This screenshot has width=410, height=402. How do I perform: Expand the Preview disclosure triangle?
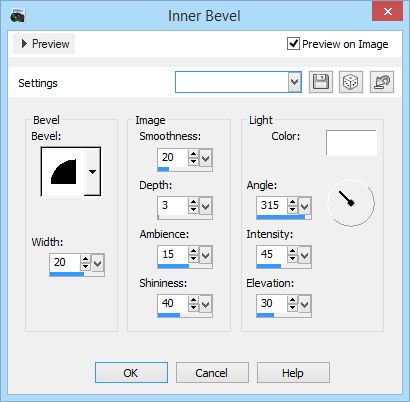click(24, 44)
